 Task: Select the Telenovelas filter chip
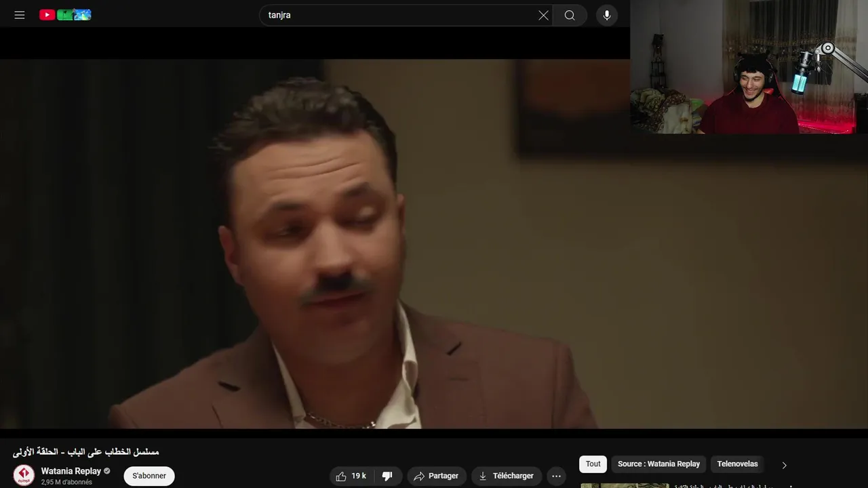click(x=738, y=464)
